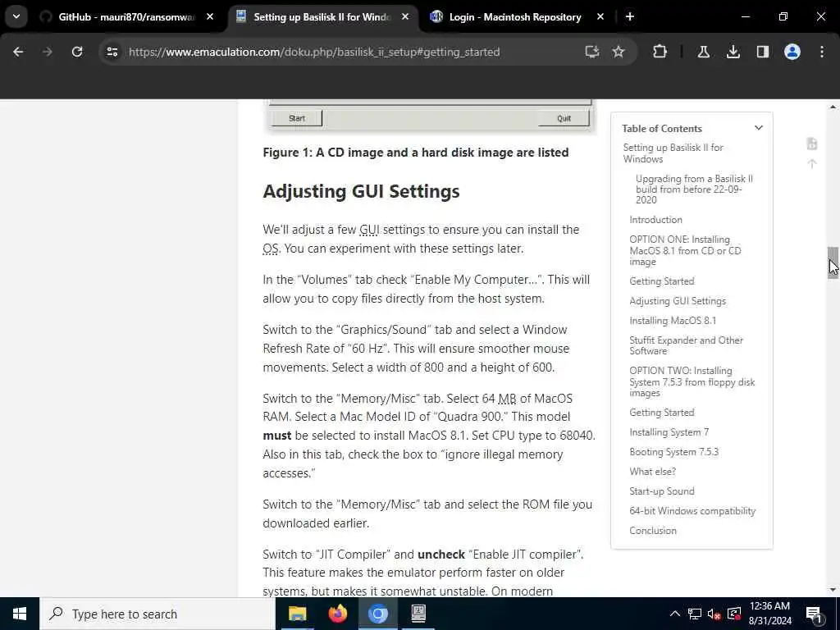The height and width of the screenshot is (630, 840).
Task: Open Upgrading from a Basilisk II build link
Action: pyautogui.click(x=694, y=189)
